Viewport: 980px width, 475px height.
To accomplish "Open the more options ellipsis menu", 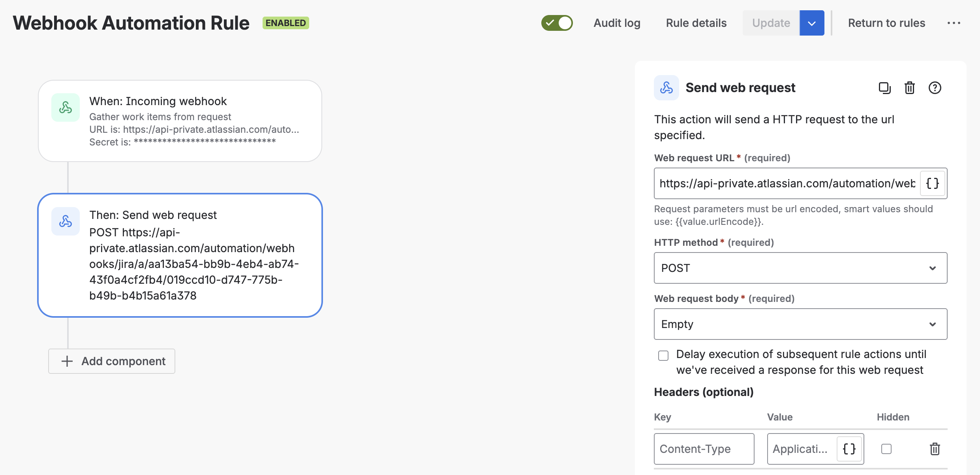I will click(954, 23).
